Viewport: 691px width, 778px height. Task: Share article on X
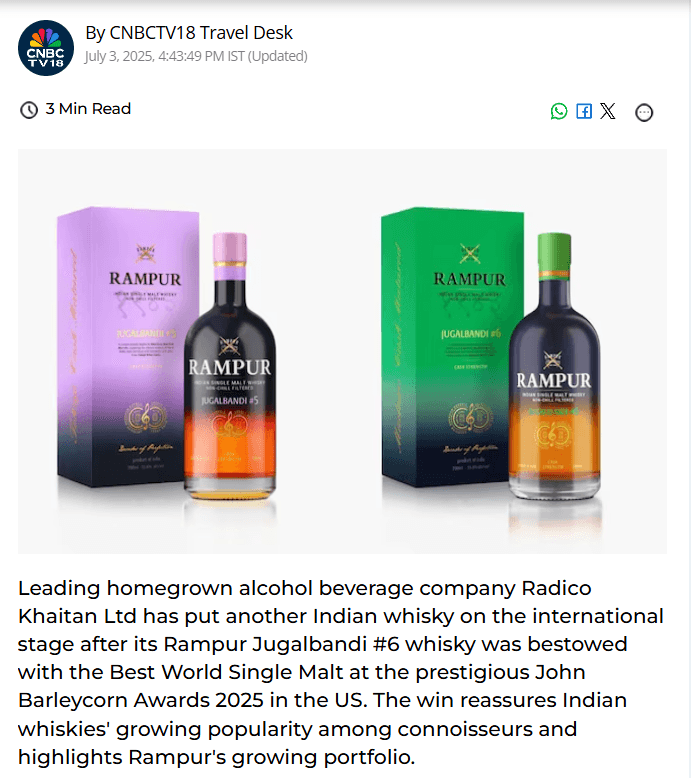608,111
